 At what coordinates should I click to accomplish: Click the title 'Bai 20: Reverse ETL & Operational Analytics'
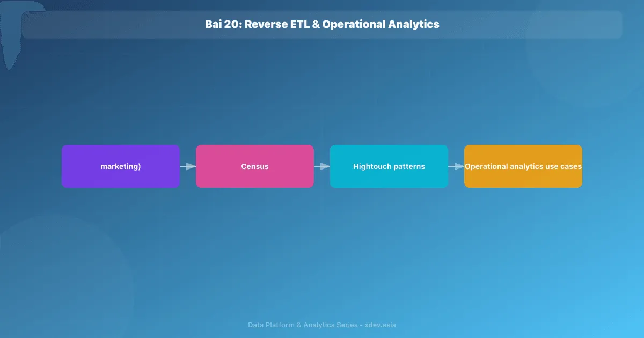pyautogui.click(x=322, y=24)
